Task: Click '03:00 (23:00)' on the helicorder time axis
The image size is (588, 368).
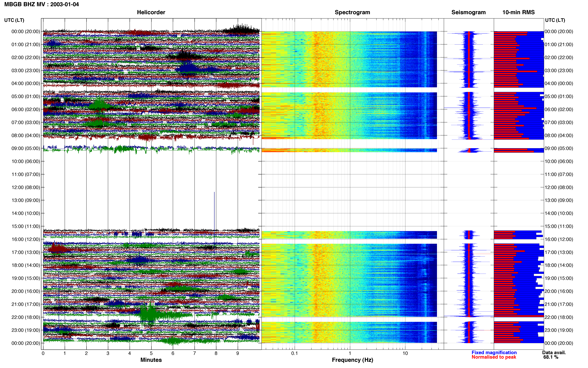Action: click(26, 71)
